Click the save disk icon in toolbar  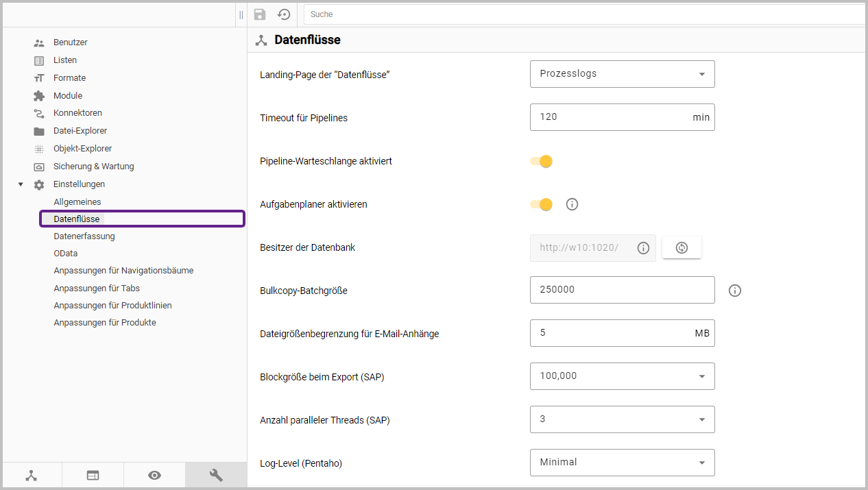(x=260, y=14)
